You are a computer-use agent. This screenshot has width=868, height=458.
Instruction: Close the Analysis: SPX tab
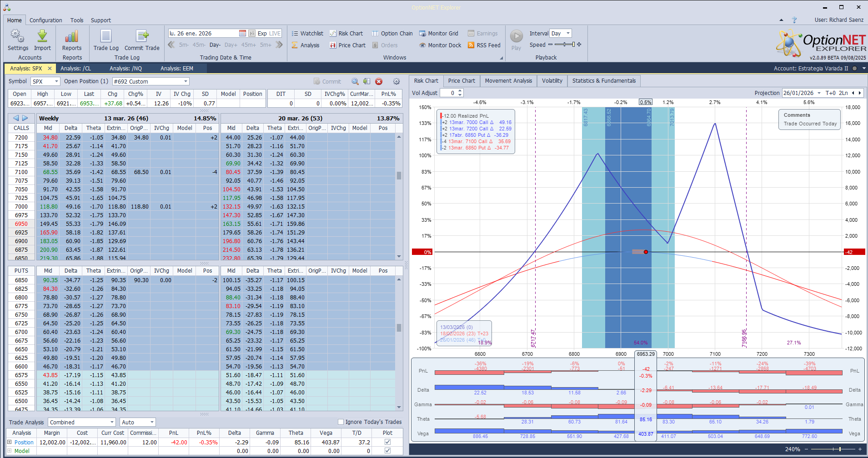point(50,68)
